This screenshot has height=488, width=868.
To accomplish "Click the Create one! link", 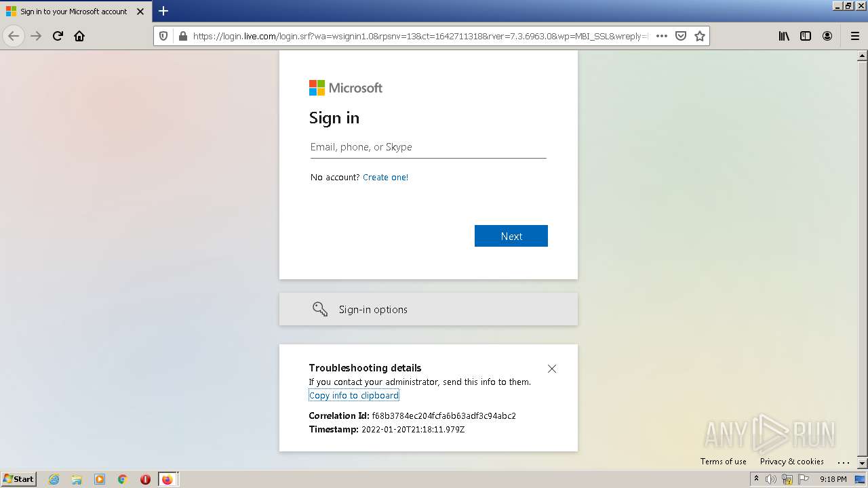I will pos(385,178).
